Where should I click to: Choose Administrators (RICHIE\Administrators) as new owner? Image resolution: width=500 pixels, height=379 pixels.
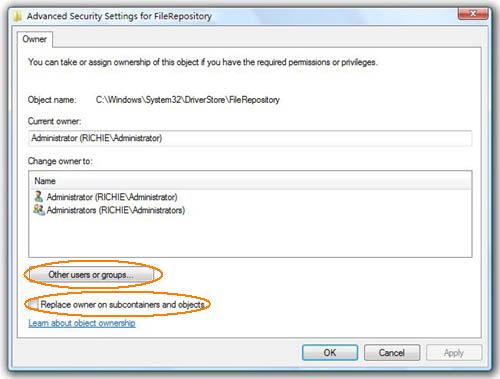click(115, 210)
